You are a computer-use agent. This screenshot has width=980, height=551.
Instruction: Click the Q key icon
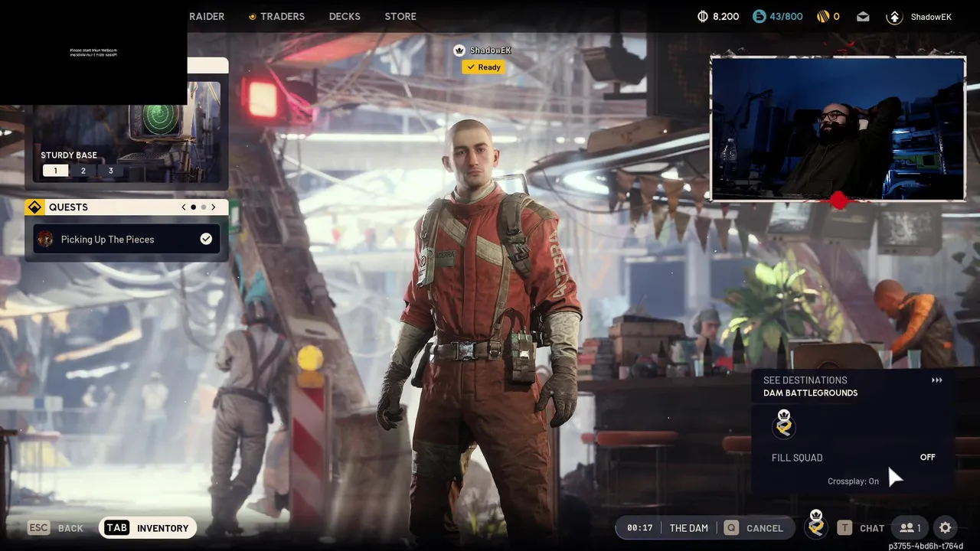[x=732, y=528]
